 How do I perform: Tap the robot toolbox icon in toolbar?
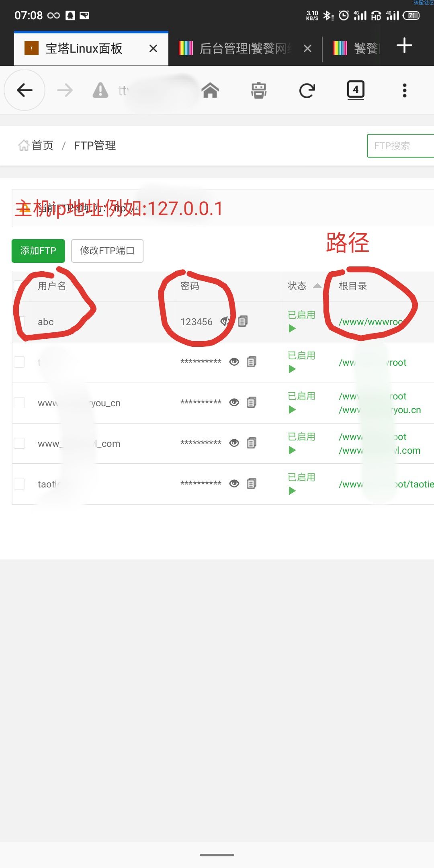pyautogui.click(x=259, y=90)
